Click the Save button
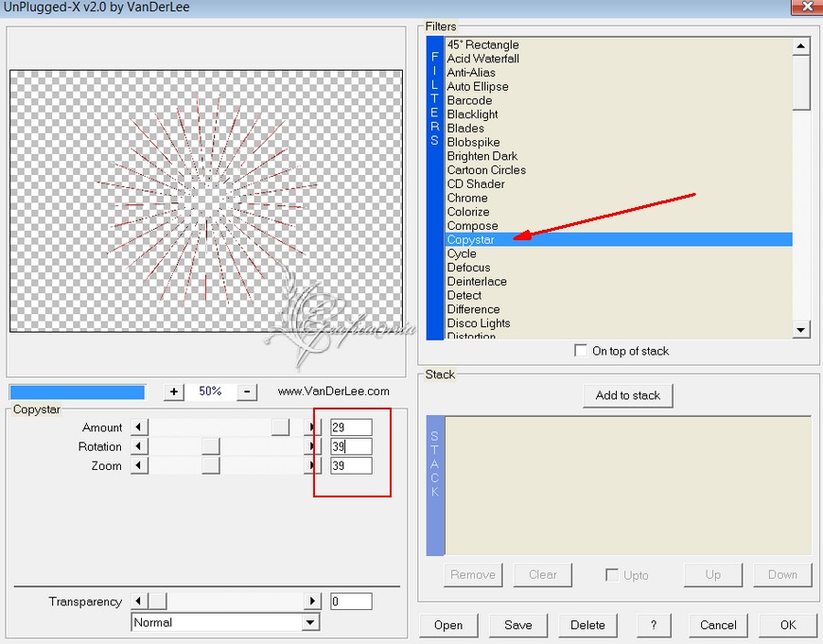 [518, 625]
